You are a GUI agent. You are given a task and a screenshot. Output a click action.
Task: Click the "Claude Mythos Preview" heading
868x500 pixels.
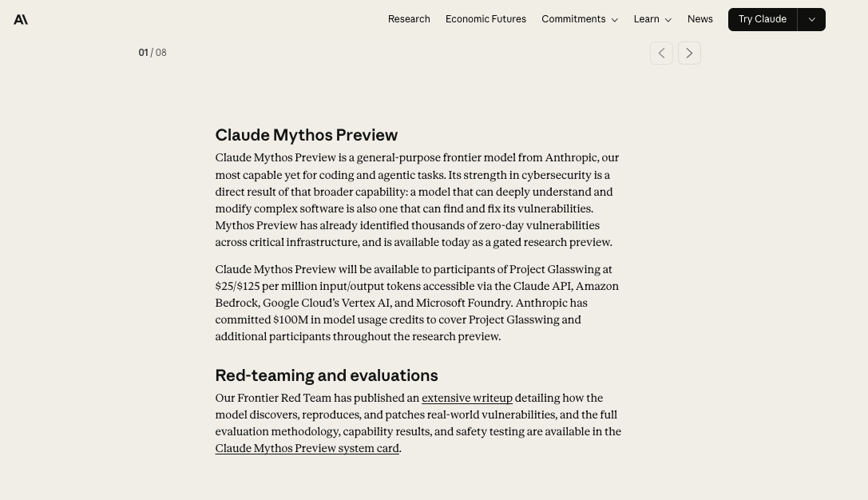pyautogui.click(x=306, y=135)
